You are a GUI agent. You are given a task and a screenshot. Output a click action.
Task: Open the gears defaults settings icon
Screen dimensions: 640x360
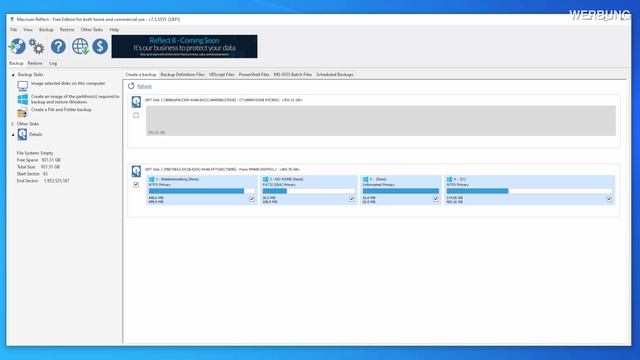37,47
